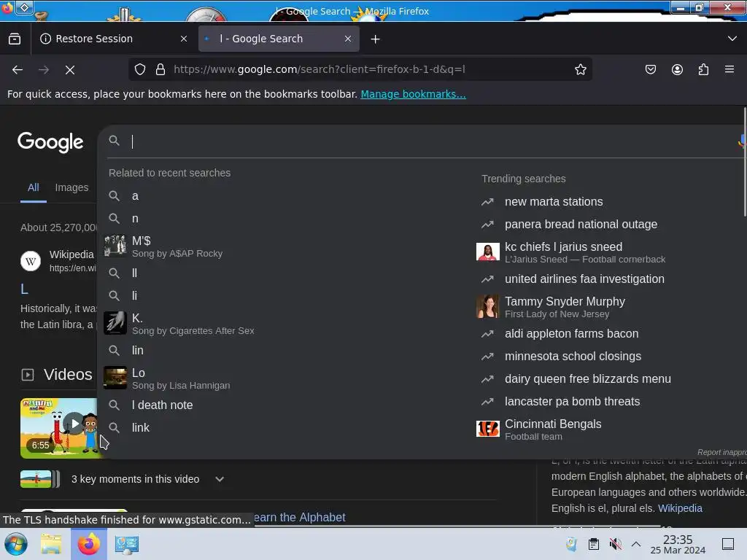Open the Firefox View icon in tab bar

point(15,39)
